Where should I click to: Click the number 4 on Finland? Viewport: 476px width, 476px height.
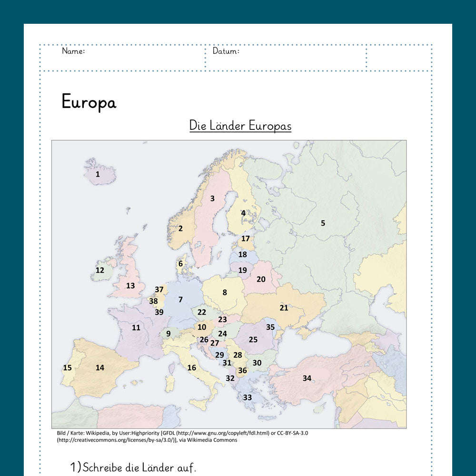(243, 213)
